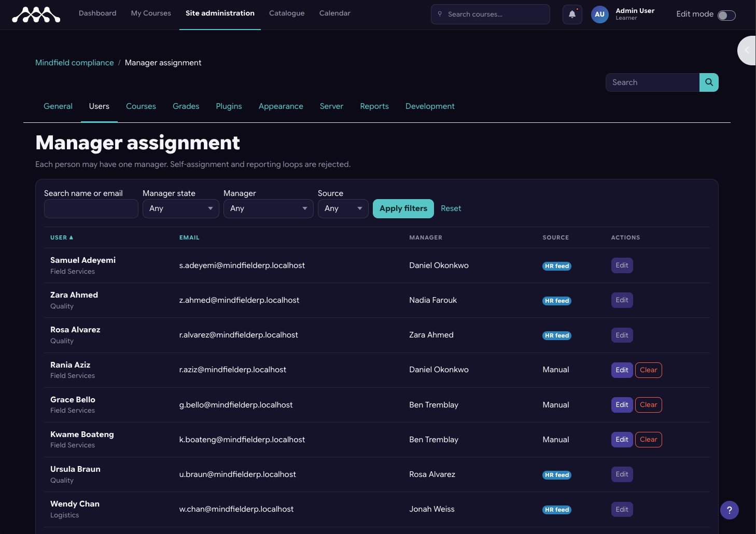This screenshot has height=534, width=756.
Task: Click the Reset filters link
Action: coord(451,208)
